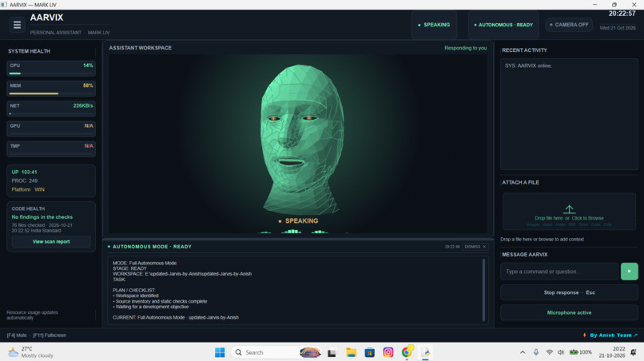Image resolution: width=644 pixels, height=361 pixels.
Task: Click Stop response · Esc button
Action: [569, 293]
